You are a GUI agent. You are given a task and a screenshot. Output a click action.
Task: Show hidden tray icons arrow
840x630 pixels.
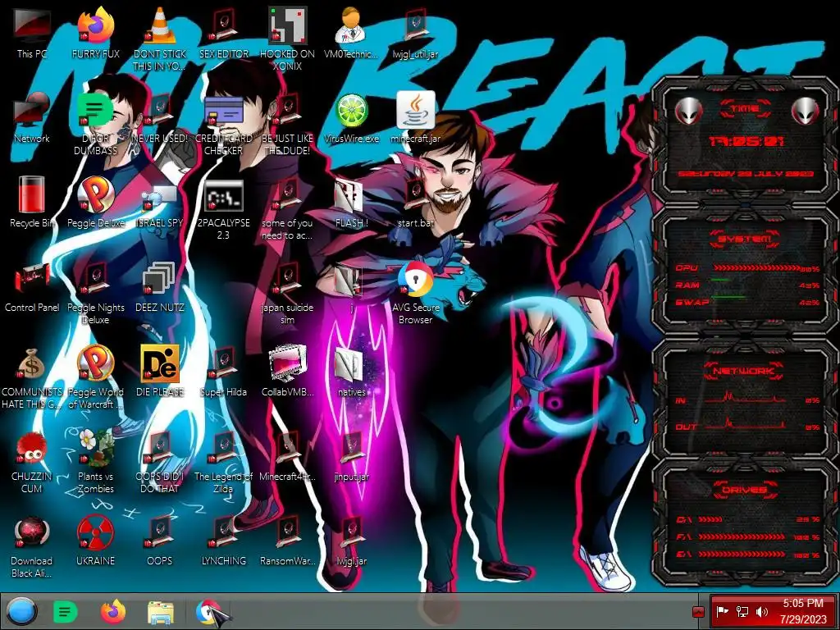[697, 612]
